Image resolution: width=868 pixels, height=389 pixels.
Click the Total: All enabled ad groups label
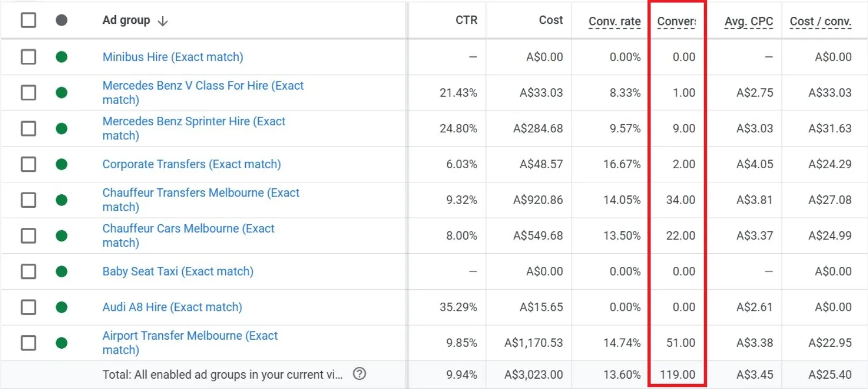coord(222,374)
